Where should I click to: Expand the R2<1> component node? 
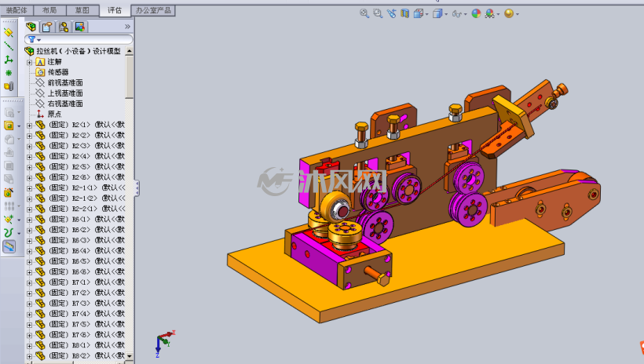point(30,125)
